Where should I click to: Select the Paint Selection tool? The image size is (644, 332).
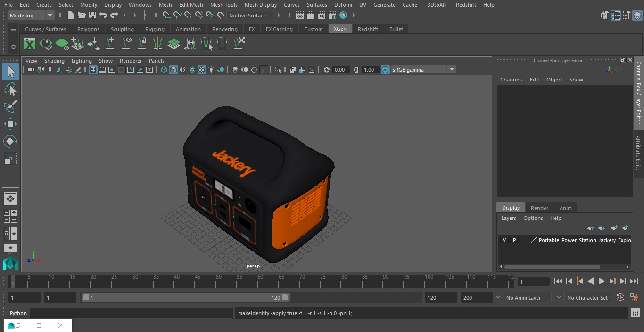coord(10,106)
